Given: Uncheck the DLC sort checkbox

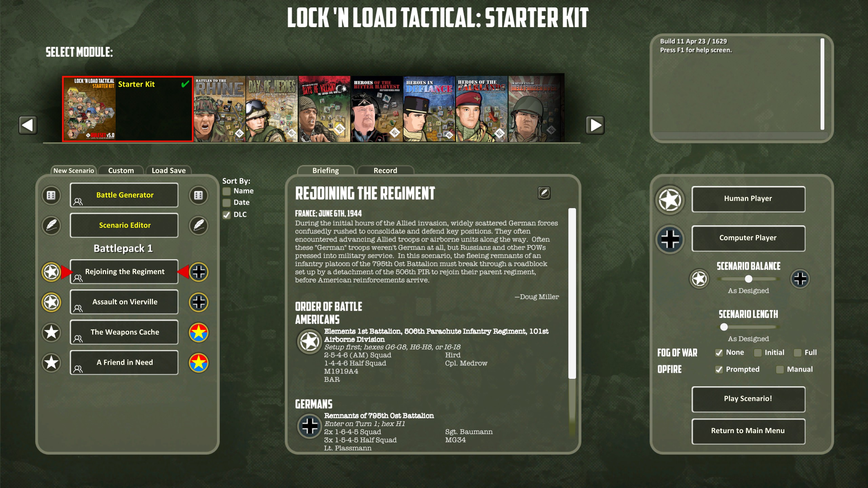Looking at the screenshot, I should pyautogui.click(x=226, y=215).
